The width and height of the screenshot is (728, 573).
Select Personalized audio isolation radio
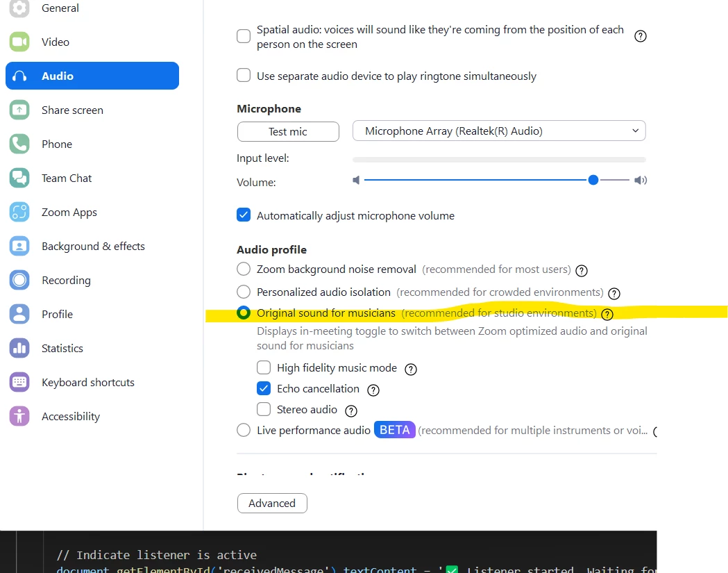244,292
